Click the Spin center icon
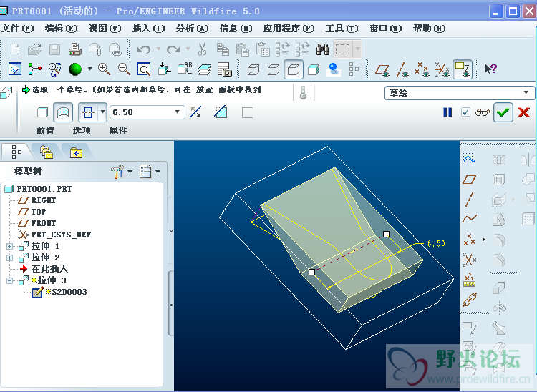 34,69
